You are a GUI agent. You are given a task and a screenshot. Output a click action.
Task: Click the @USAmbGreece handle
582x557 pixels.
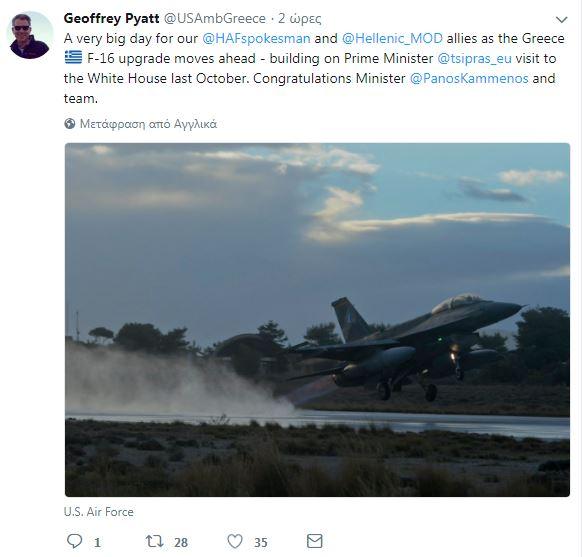[215, 19]
